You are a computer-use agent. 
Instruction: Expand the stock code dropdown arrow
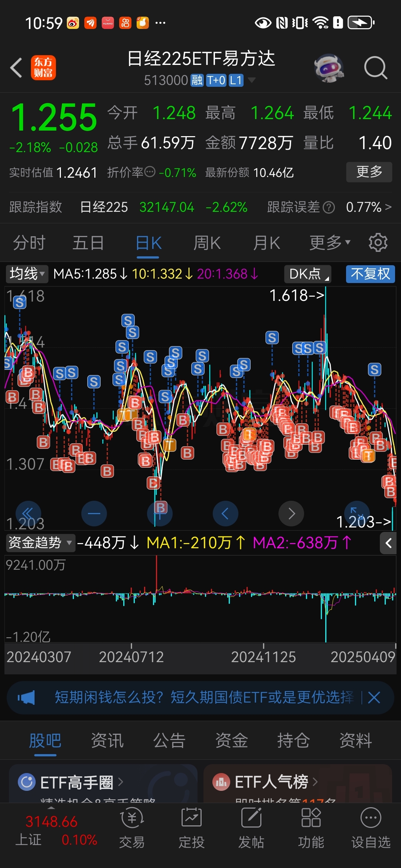click(252, 80)
